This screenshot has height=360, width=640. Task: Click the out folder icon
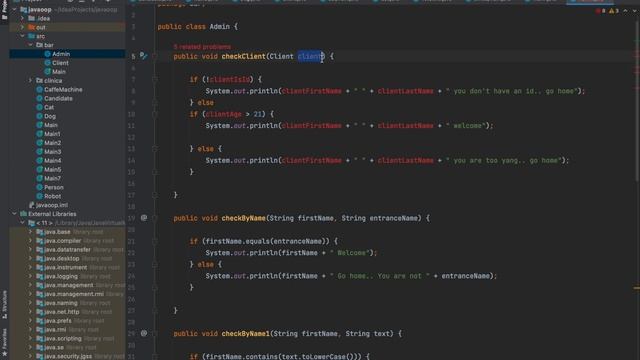(31, 27)
